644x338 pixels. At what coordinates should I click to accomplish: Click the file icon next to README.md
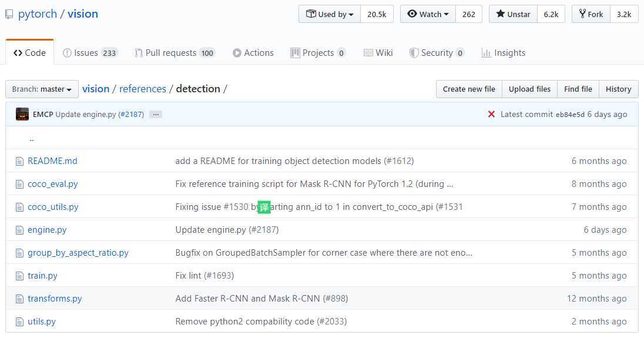(19, 162)
